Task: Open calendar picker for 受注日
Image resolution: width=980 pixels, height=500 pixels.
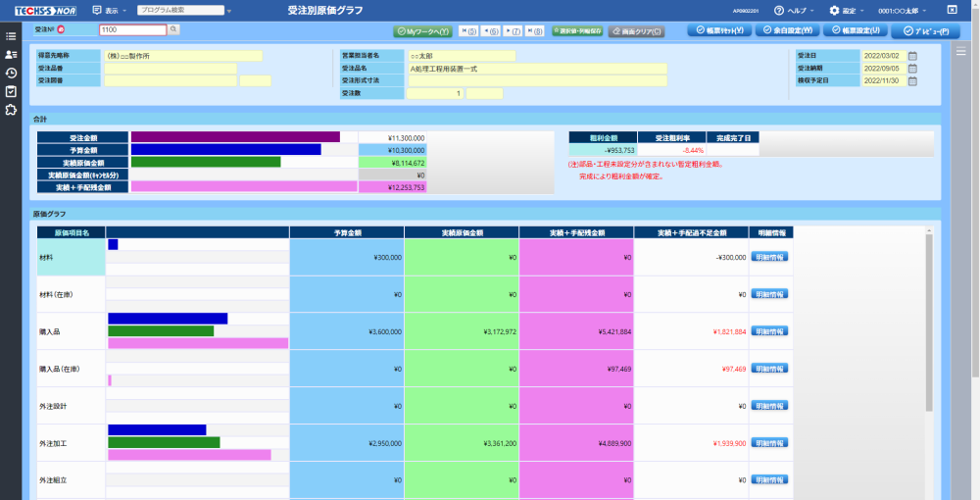Action: 912,56
